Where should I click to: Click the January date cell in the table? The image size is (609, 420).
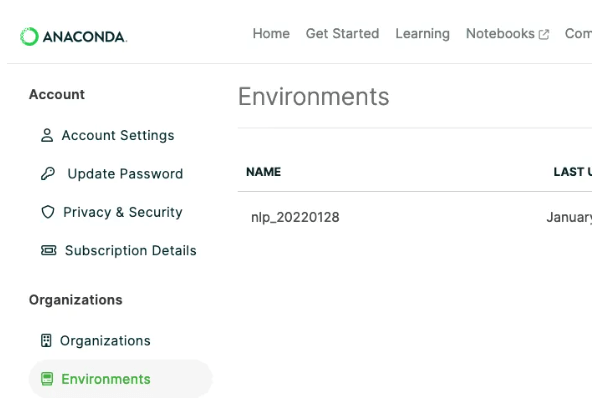point(570,217)
